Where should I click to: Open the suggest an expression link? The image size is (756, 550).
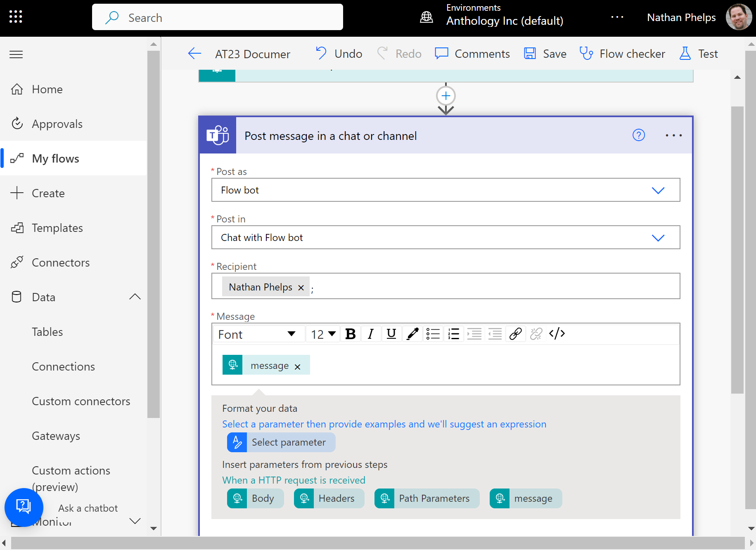(384, 424)
